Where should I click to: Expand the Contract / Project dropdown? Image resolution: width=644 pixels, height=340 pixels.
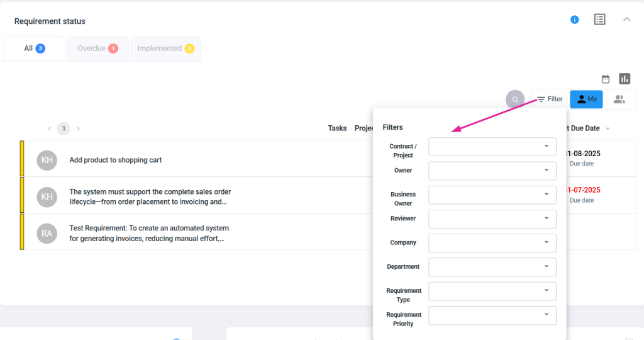(492, 147)
